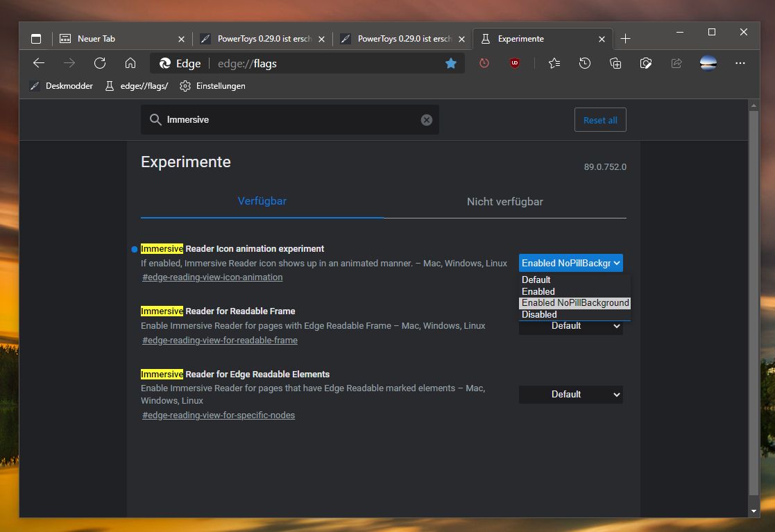Open the Favorites list icon
Image resolution: width=775 pixels, height=532 pixels.
[x=554, y=63]
